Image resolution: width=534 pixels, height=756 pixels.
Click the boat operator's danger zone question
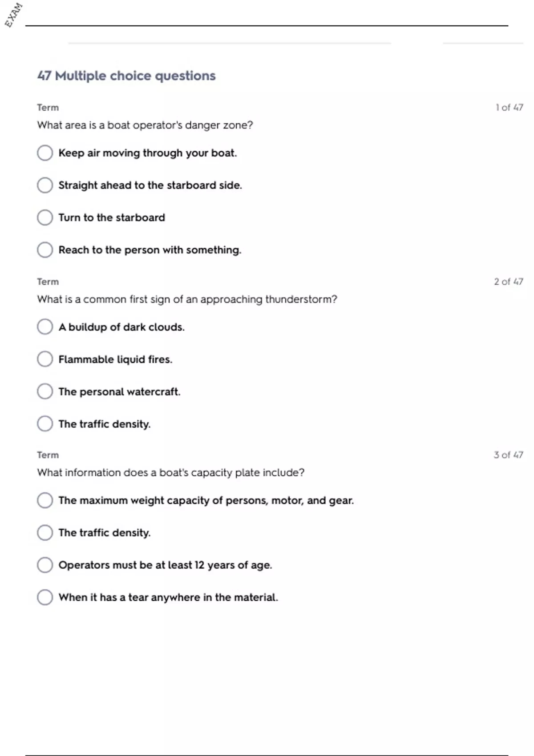[145, 125]
